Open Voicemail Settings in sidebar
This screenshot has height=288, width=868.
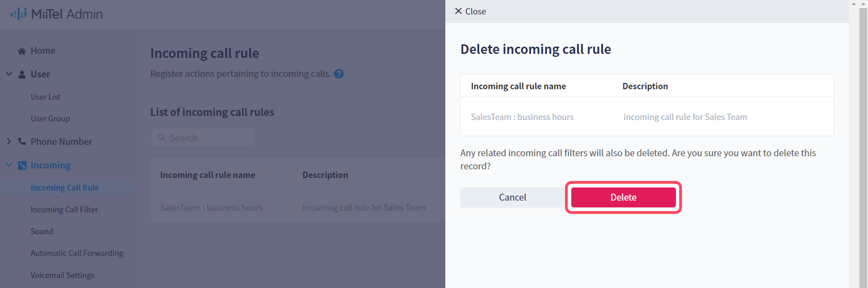(x=63, y=276)
